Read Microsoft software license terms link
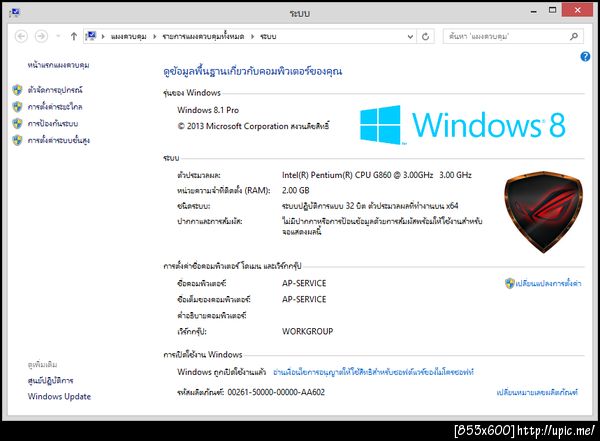The height and width of the screenshot is (441, 600). [x=373, y=372]
